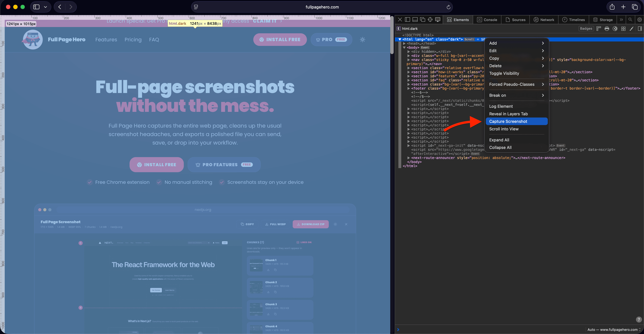Expand the next-route-announcer node
Viewport: 644px width, 334px height.
[x=408, y=158]
